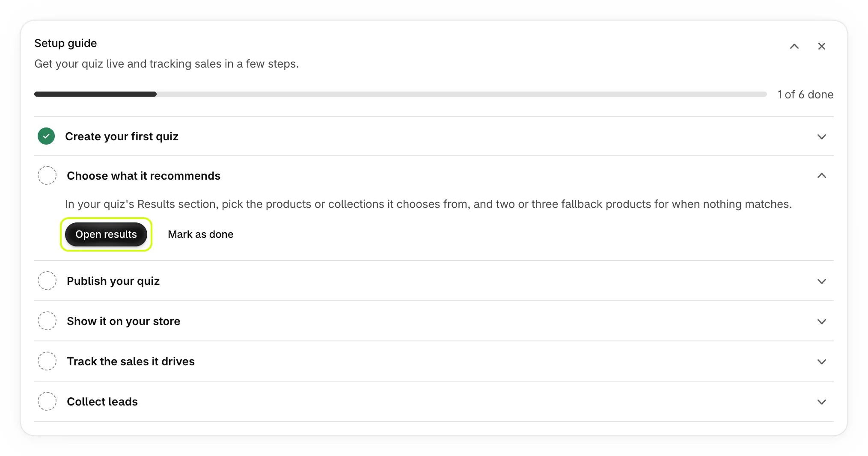Expand the Show it on your store chevron
The image size is (868, 456).
[x=821, y=321]
